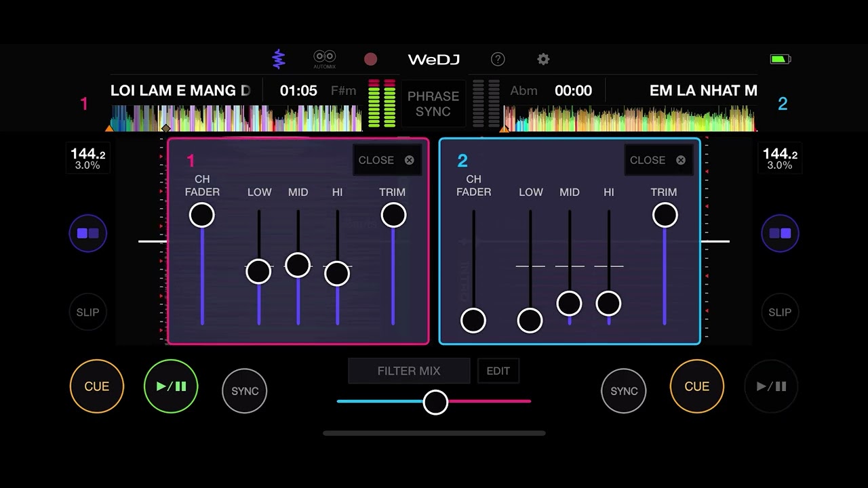
Task: Open the settings gear icon
Action: pyautogui.click(x=543, y=60)
